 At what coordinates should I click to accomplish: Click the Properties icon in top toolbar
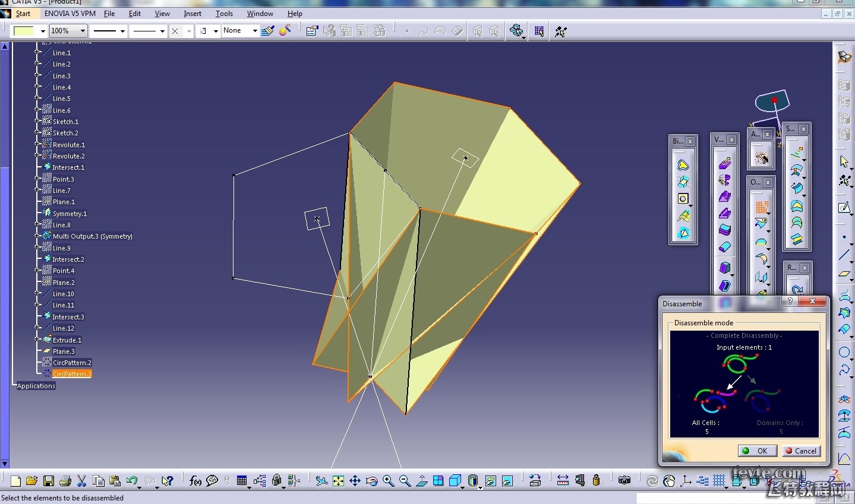pos(312,30)
